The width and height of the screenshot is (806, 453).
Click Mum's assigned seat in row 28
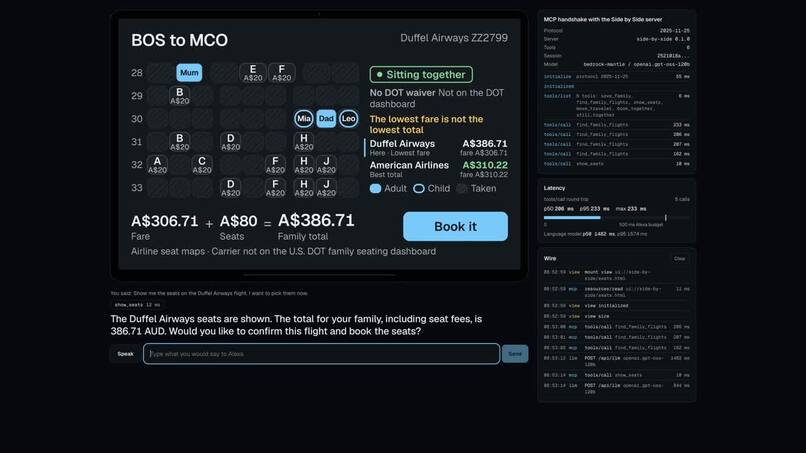coord(189,73)
